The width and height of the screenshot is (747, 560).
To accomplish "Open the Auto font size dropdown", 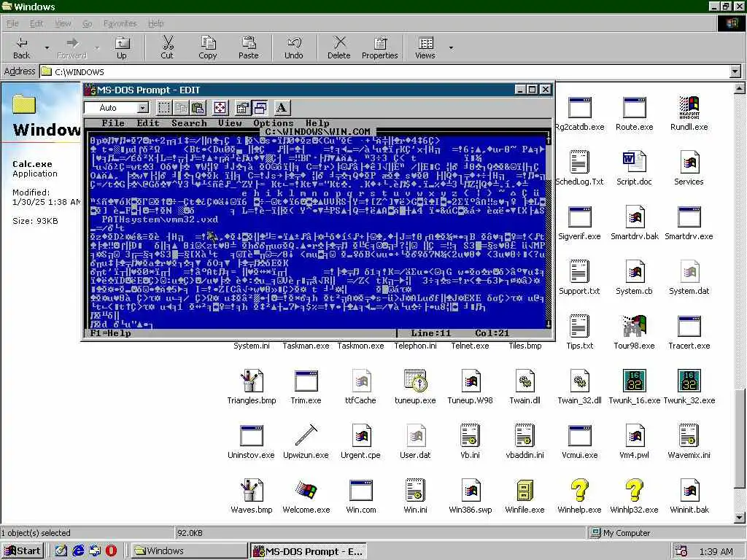I will point(142,108).
